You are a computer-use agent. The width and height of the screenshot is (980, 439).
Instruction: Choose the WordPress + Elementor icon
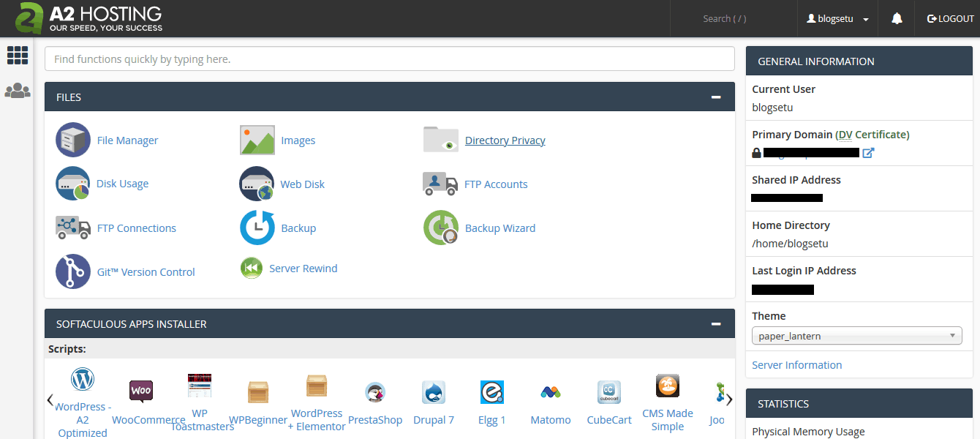coord(317,386)
